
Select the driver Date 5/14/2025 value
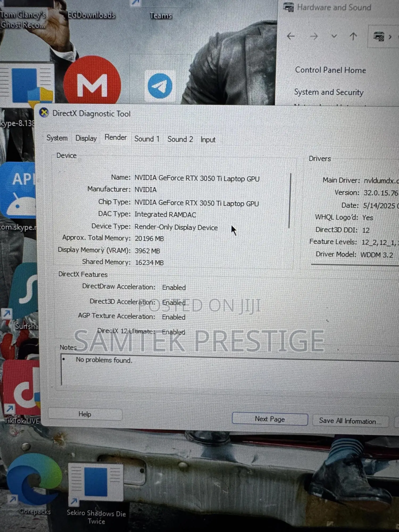[x=381, y=206]
